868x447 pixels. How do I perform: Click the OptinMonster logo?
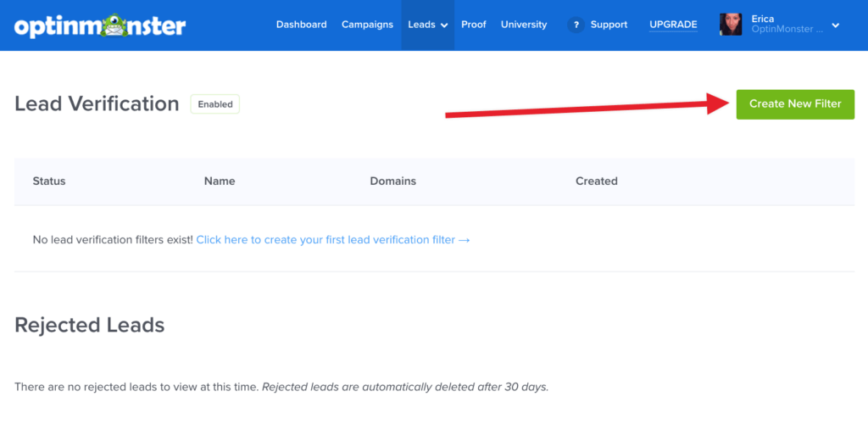click(100, 25)
